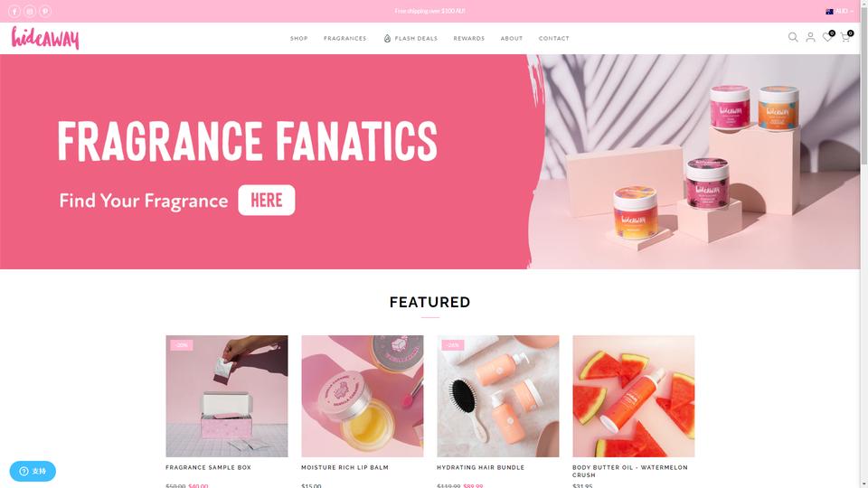Click the search magnifier icon
Viewport: 868px width, 488px height.
point(793,37)
